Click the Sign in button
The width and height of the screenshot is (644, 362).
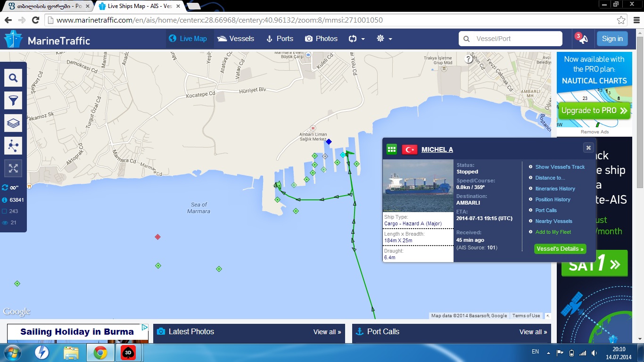click(x=612, y=39)
